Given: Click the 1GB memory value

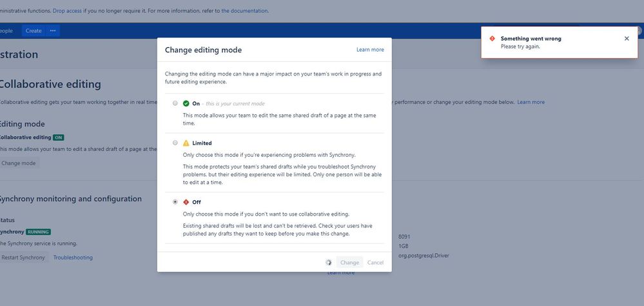Looking at the screenshot, I should 404,246.
